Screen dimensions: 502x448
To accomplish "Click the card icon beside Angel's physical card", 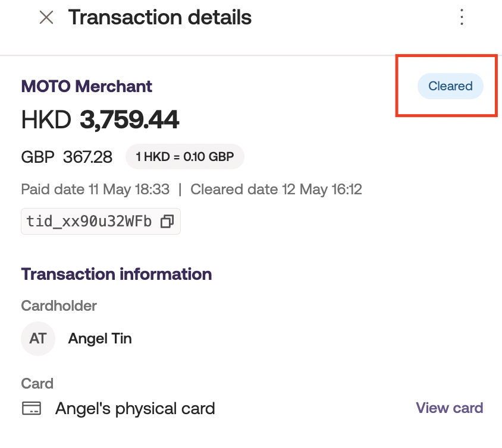I will pos(32,409).
